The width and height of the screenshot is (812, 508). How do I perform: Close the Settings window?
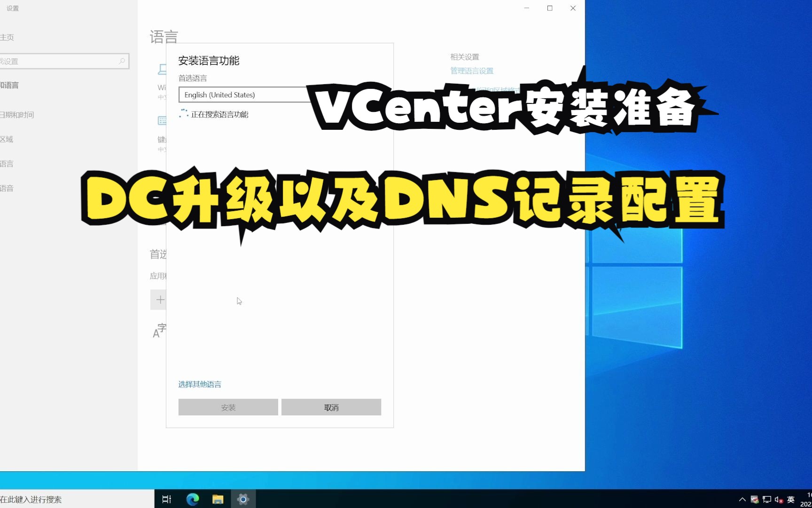(573, 8)
